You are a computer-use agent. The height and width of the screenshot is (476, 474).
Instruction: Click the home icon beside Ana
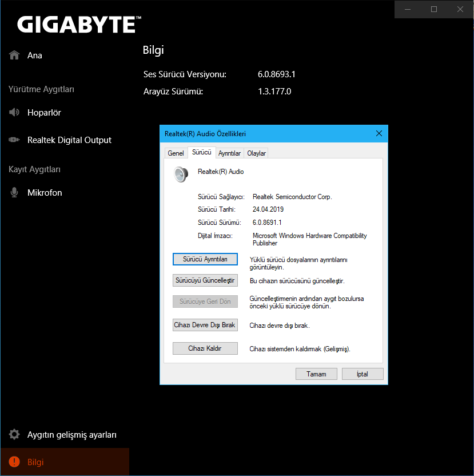pyautogui.click(x=14, y=55)
